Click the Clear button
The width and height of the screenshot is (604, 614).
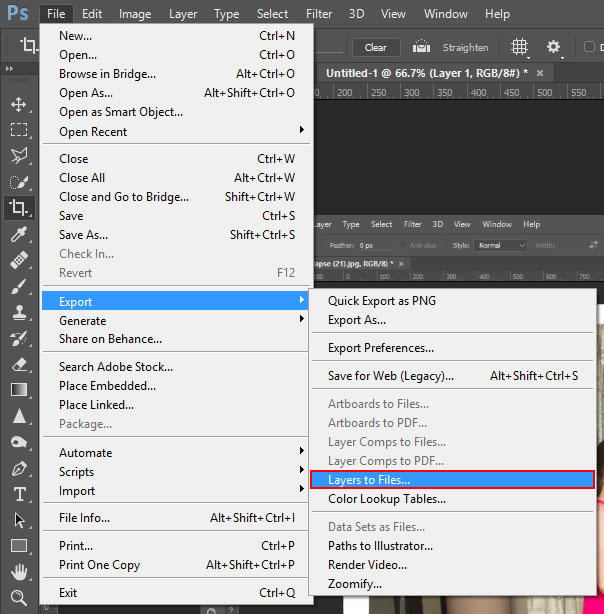[376, 48]
